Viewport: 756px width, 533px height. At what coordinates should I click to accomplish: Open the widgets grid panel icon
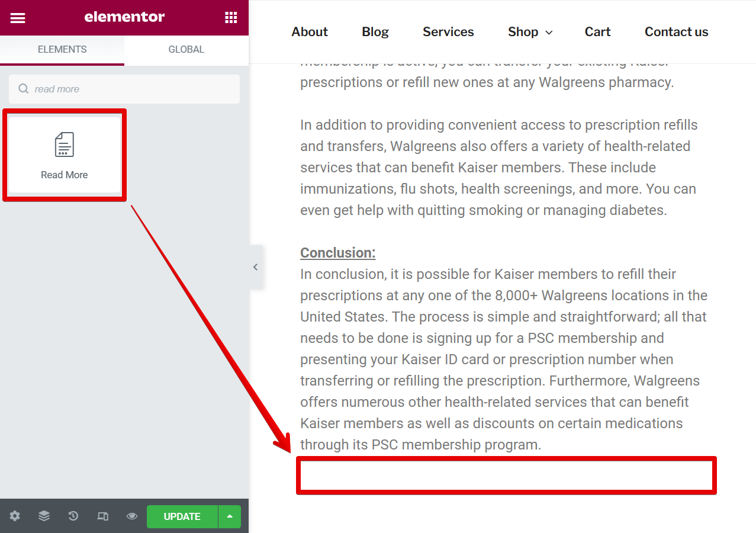[231, 18]
